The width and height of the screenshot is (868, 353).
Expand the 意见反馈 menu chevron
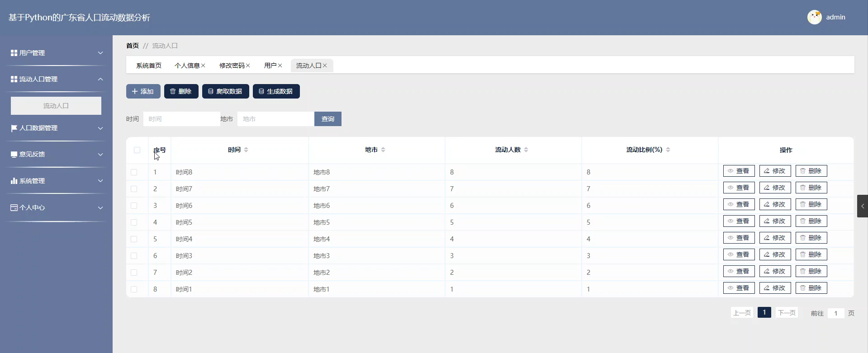tap(100, 155)
